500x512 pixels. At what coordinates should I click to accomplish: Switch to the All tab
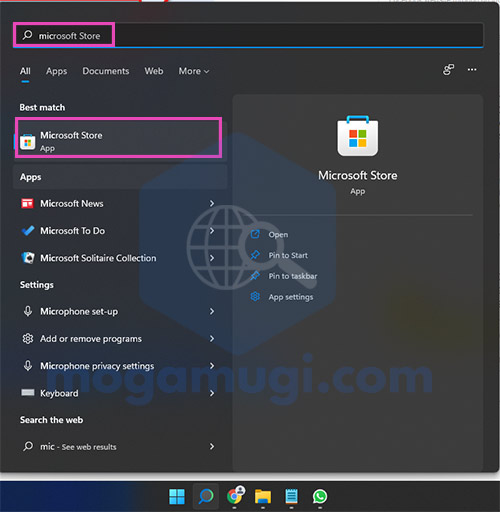pyautogui.click(x=25, y=71)
